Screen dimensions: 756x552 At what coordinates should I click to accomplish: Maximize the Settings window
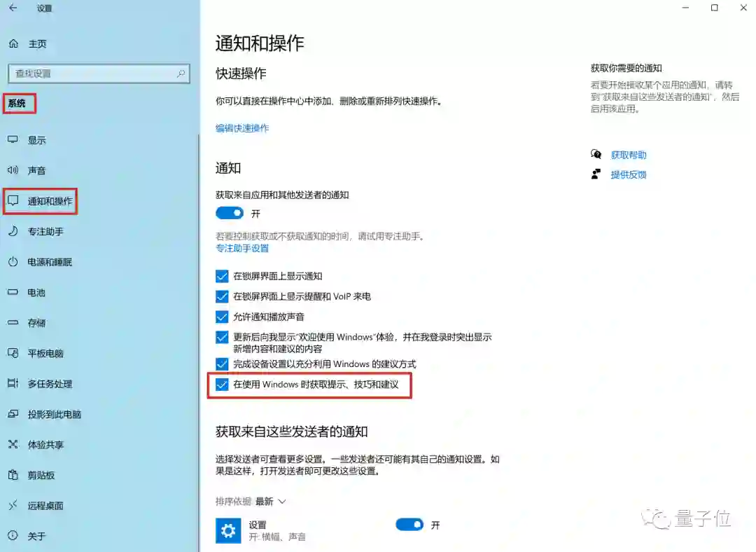(715, 8)
